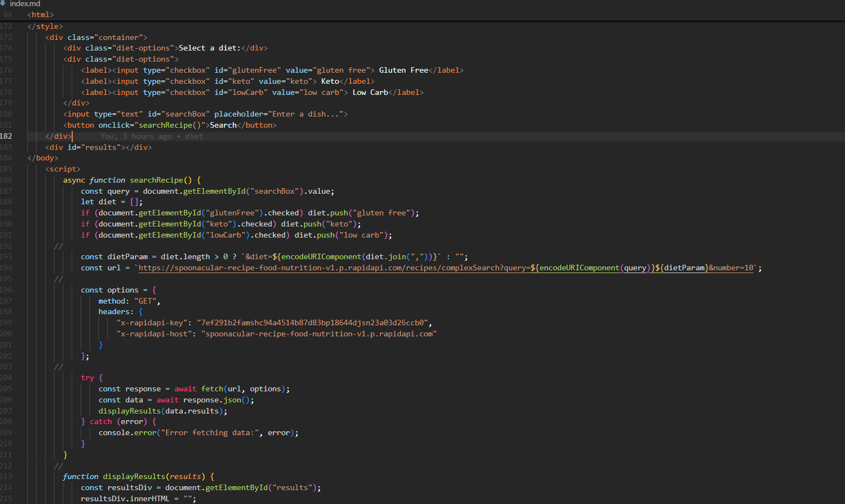Click the id="searchBox" attribute in the input tag
Viewport: 845px width, 504px height.
(x=178, y=114)
